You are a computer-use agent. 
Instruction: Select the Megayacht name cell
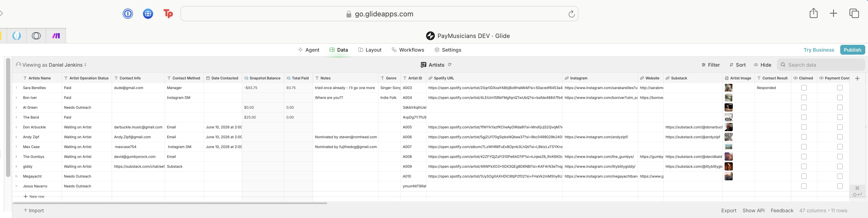click(37, 176)
